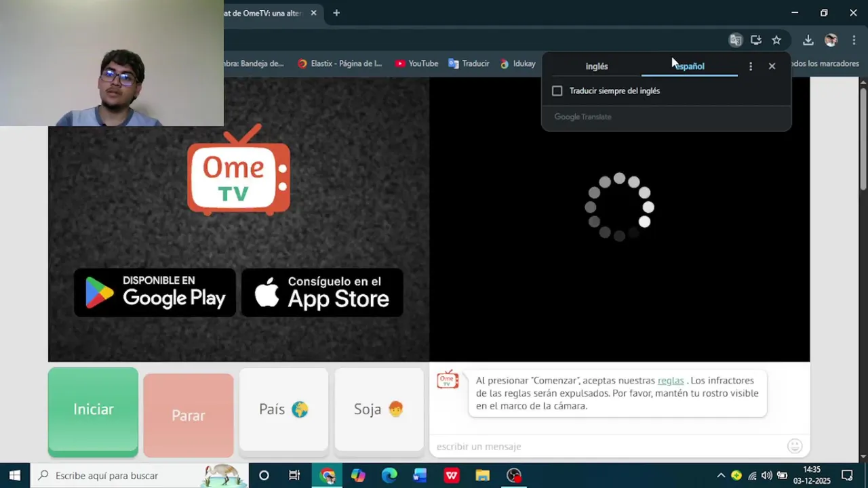Open network Wi-Fi tray icon
868x488 pixels.
click(752, 475)
